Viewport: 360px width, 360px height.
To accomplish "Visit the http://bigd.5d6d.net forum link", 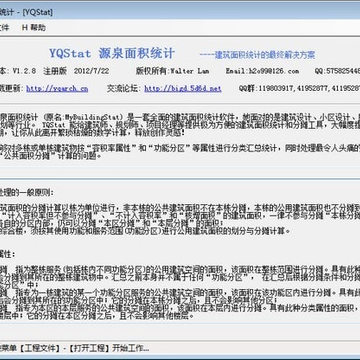I will 183,88.
